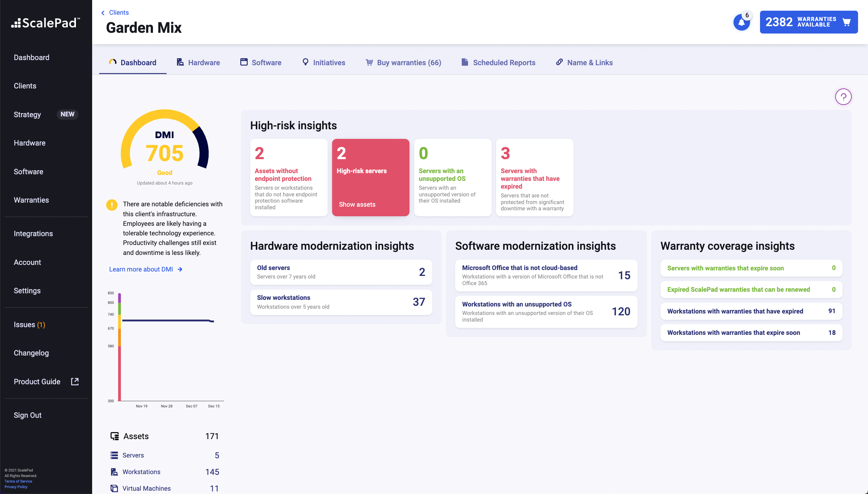Click the Servers list icon
Viewport: 868px width, 494px height.
click(114, 455)
